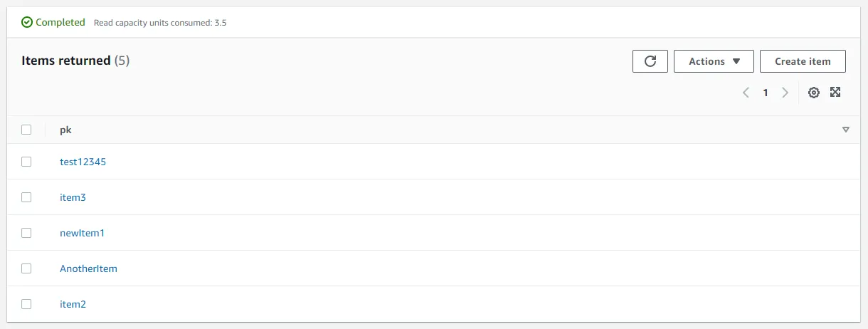Mark the AnotherItem row checkbox
Image resolution: width=868 pixels, height=329 pixels.
(26, 268)
